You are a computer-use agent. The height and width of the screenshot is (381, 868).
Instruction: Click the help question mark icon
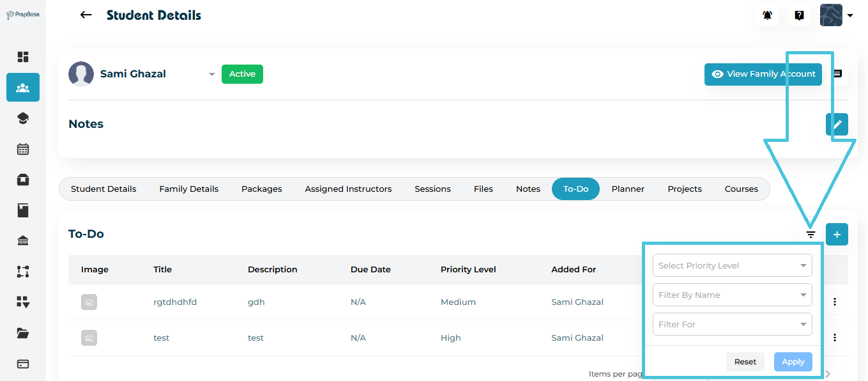(x=799, y=15)
